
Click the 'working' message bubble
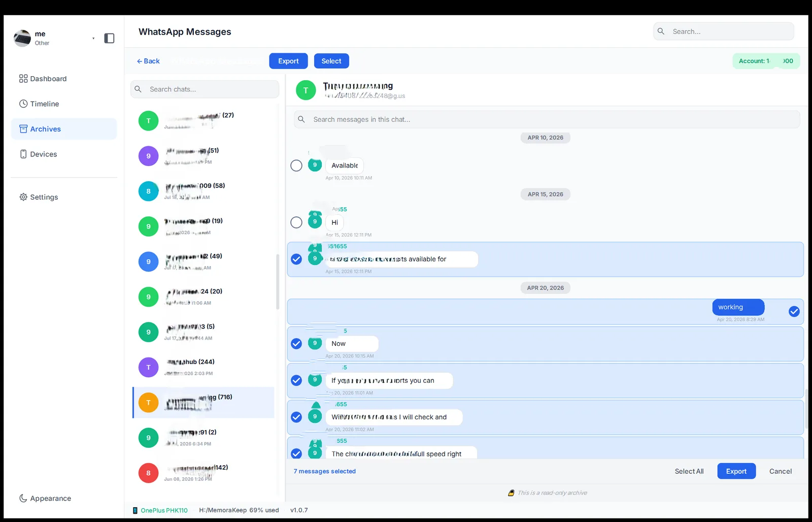[x=738, y=307]
